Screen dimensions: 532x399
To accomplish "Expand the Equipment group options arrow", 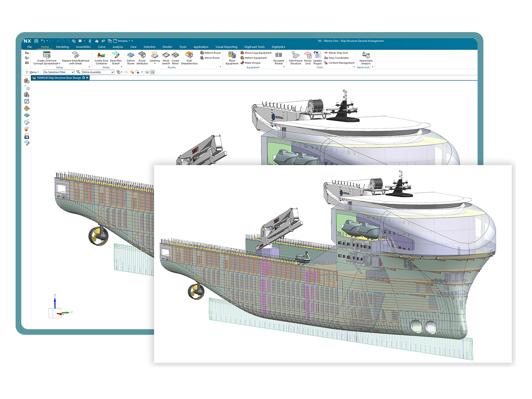I will [283, 67].
